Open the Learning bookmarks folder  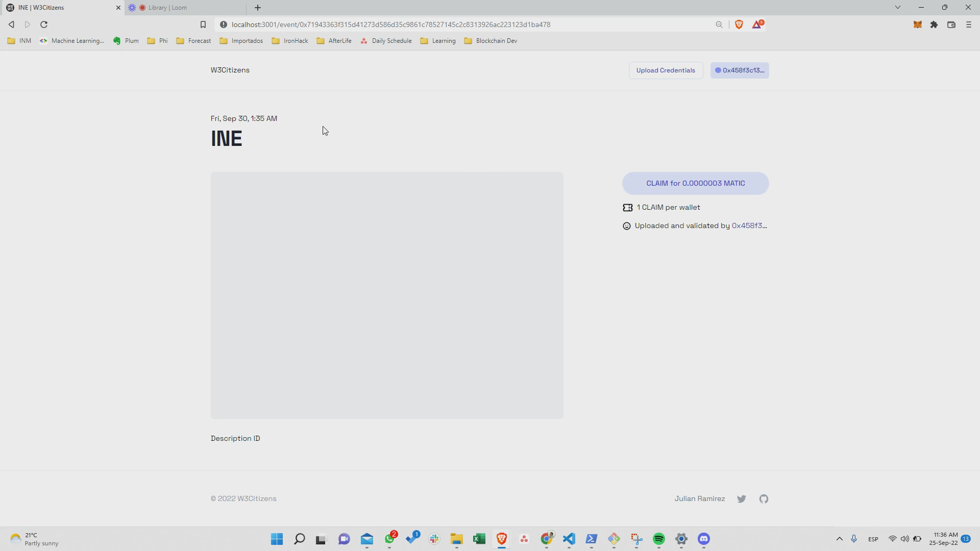click(x=438, y=41)
